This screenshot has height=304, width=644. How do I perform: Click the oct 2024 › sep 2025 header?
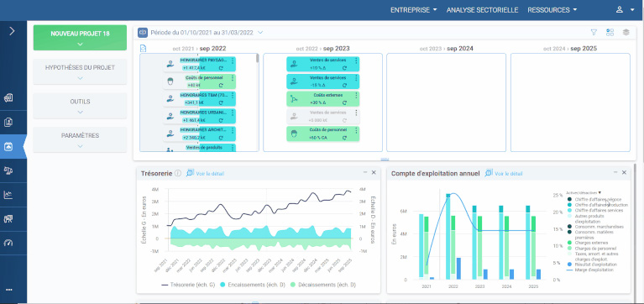tap(570, 49)
